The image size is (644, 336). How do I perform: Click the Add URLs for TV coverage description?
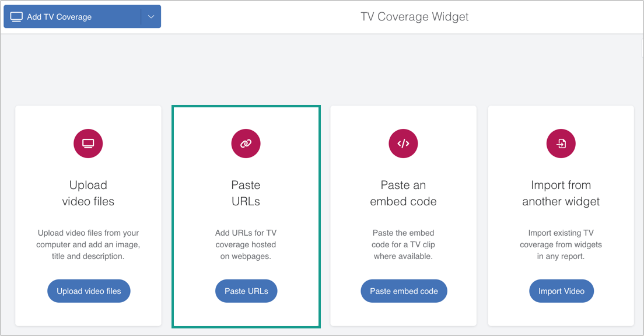246,244
